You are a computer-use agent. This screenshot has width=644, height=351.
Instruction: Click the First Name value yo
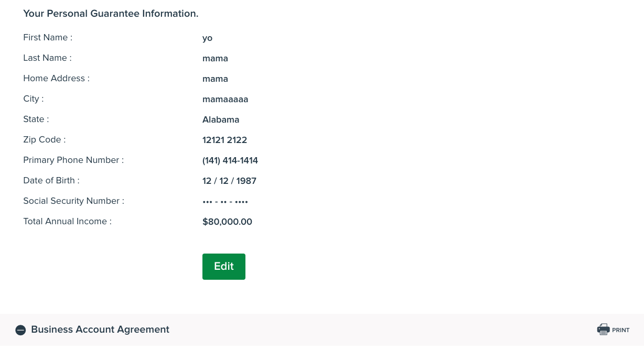pos(207,38)
